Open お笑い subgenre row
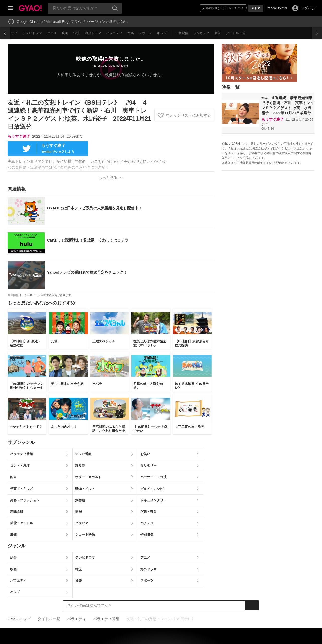The height and width of the screenshot is (644, 322). point(171,454)
